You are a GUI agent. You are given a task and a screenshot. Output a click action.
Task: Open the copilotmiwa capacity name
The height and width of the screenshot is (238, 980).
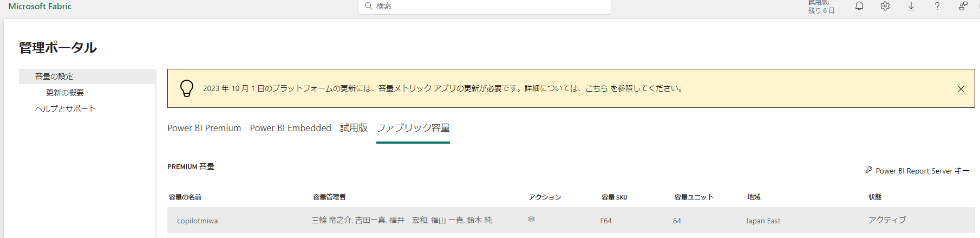(x=198, y=221)
